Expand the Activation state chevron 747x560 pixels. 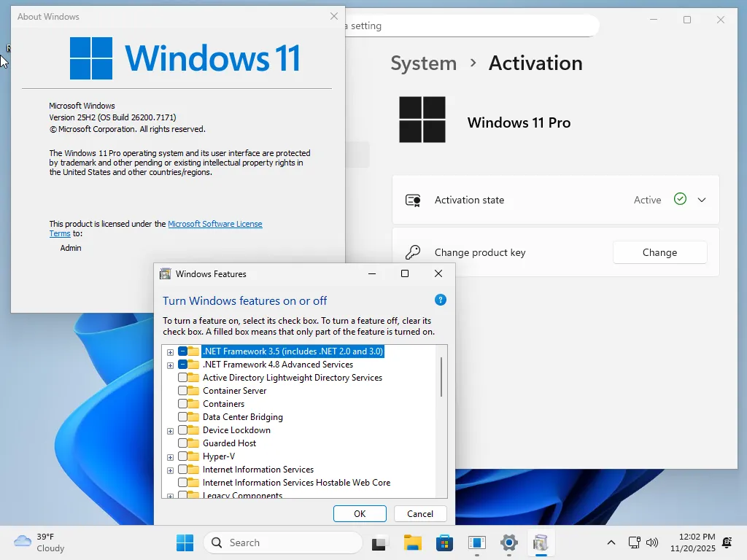(702, 200)
